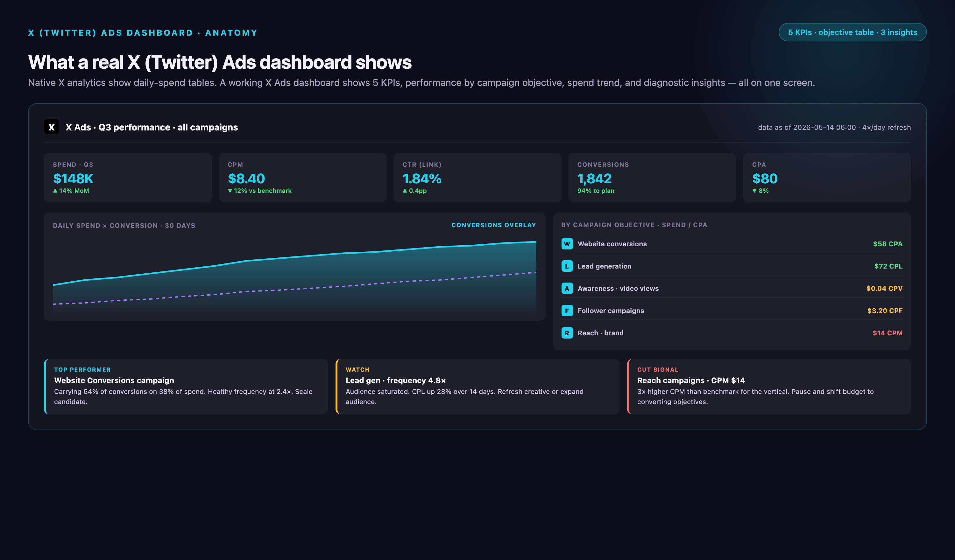The height and width of the screenshot is (560, 955).
Task: Click the L icon for Lead generation
Action: point(567,266)
